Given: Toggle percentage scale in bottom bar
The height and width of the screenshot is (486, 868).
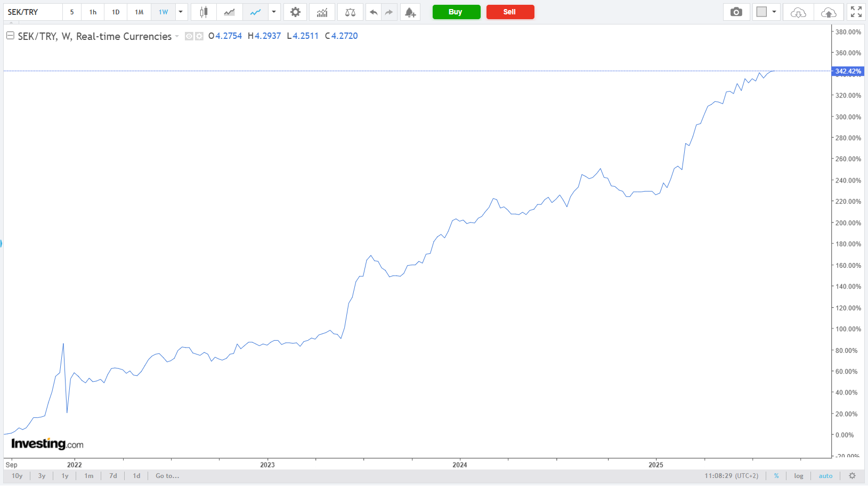Looking at the screenshot, I should click(776, 476).
